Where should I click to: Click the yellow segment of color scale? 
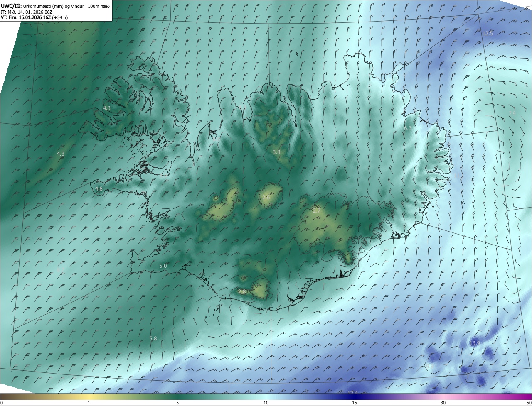click(x=89, y=396)
